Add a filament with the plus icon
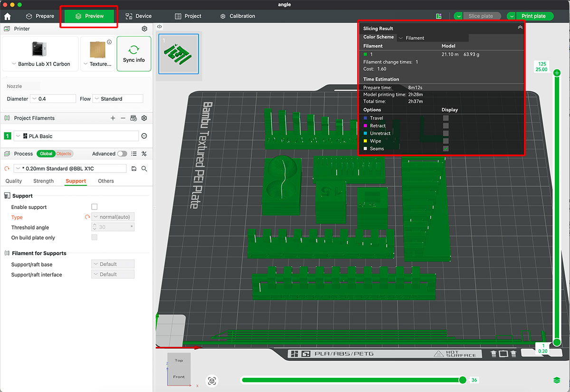Image resolution: width=570 pixels, height=392 pixels. click(113, 118)
